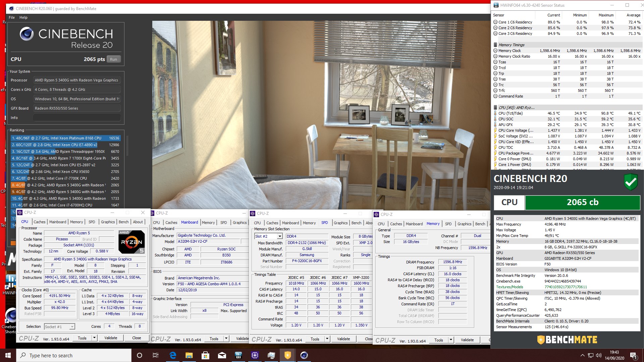Open Microsoft Edge from the taskbar
Screen dimensions: 644x362
(x=173, y=355)
